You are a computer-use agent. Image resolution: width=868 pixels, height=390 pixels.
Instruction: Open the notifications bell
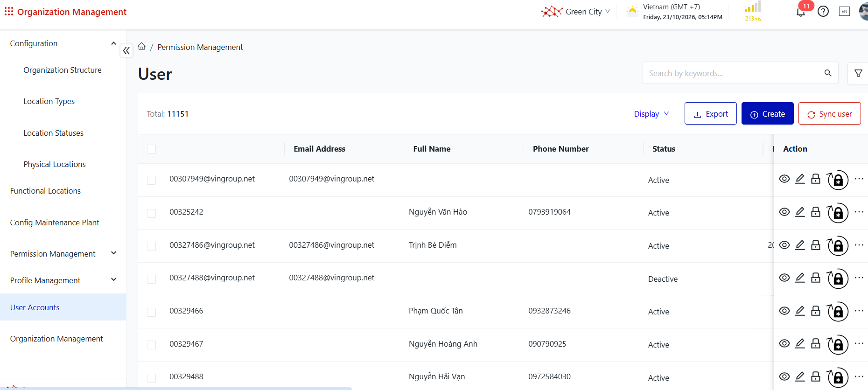[801, 12]
